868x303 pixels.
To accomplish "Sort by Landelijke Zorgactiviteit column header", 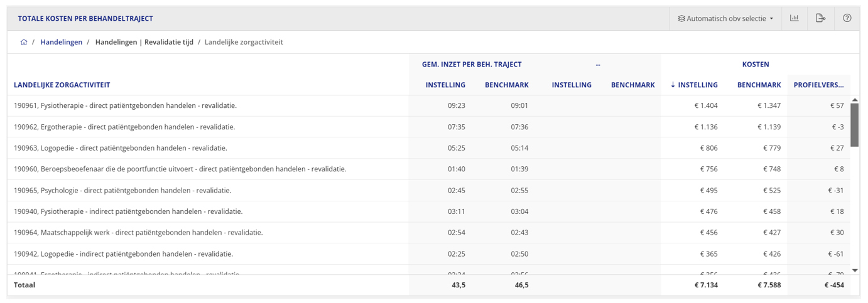I will click(62, 85).
